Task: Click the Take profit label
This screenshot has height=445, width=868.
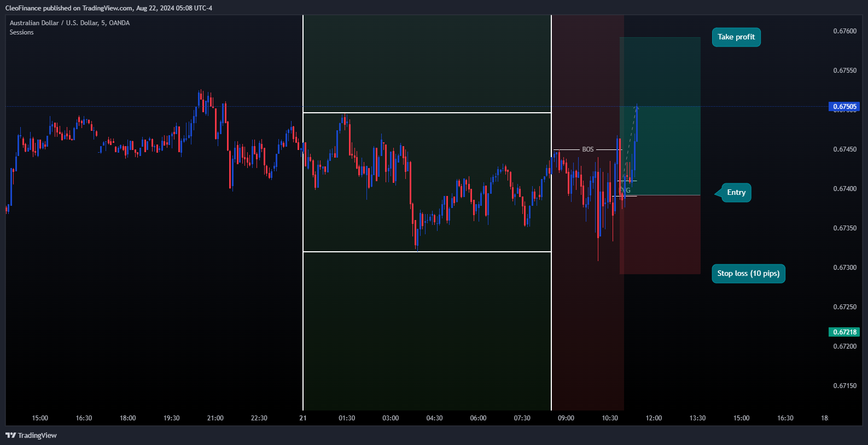Action: click(x=736, y=37)
